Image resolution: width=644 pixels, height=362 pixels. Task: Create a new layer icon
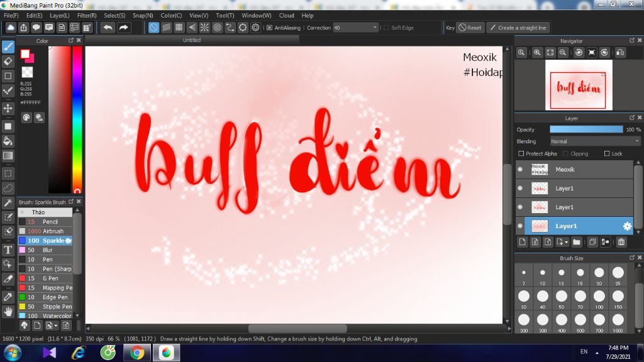point(522,242)
